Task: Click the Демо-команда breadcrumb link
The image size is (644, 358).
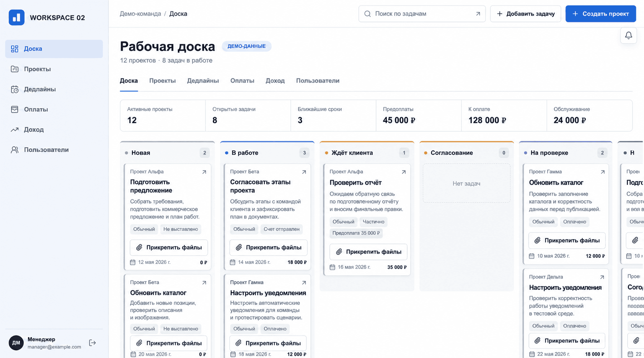Action: click(x=140, y=14)
